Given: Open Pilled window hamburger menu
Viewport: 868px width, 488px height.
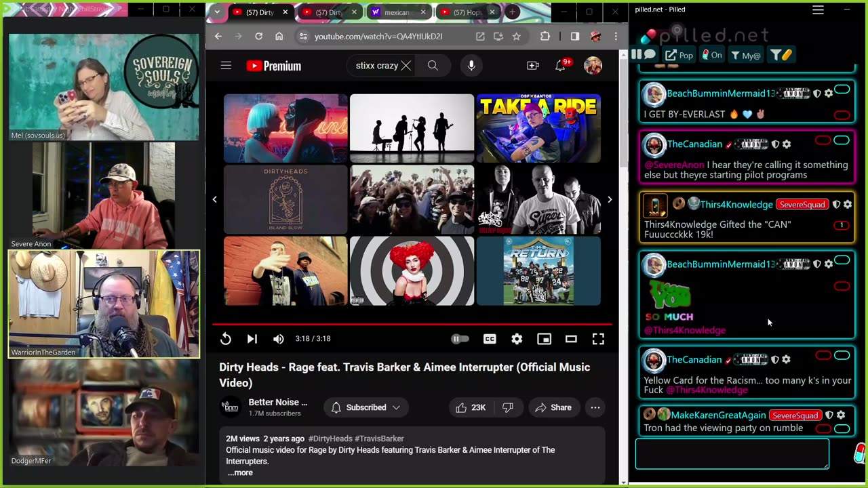Looking at the screenshot, I should pos(818,9).
